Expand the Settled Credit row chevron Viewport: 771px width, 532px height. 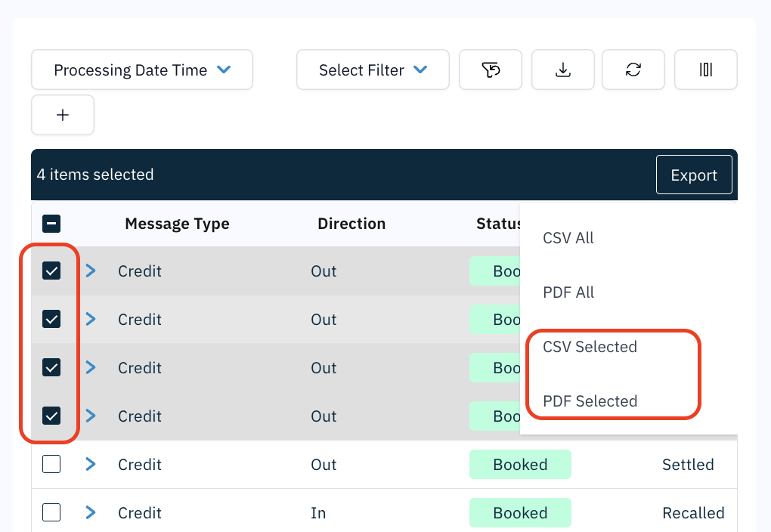coord(91,465)
